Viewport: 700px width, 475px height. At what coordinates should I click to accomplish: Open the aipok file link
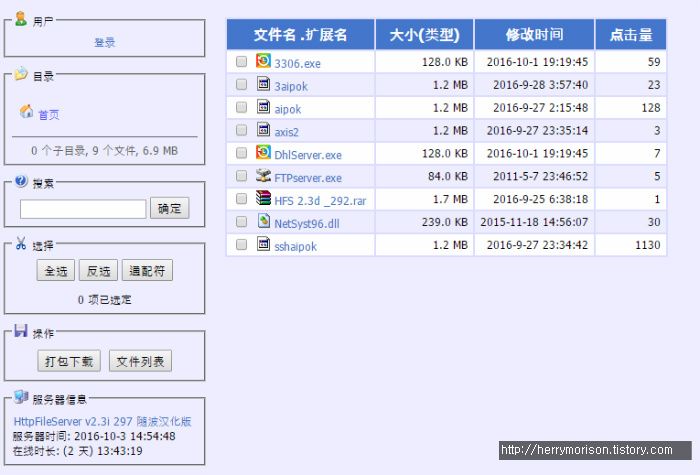(288, 109)
